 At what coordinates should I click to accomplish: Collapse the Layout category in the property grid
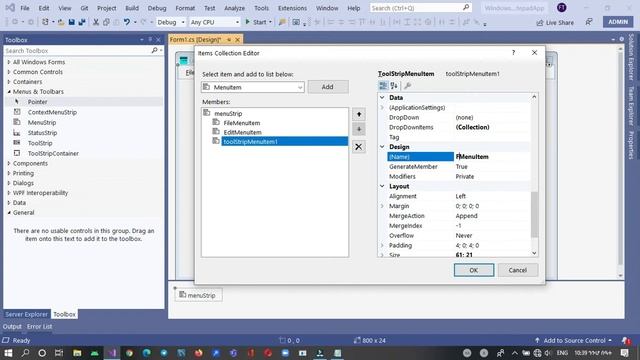coord(382,186)
